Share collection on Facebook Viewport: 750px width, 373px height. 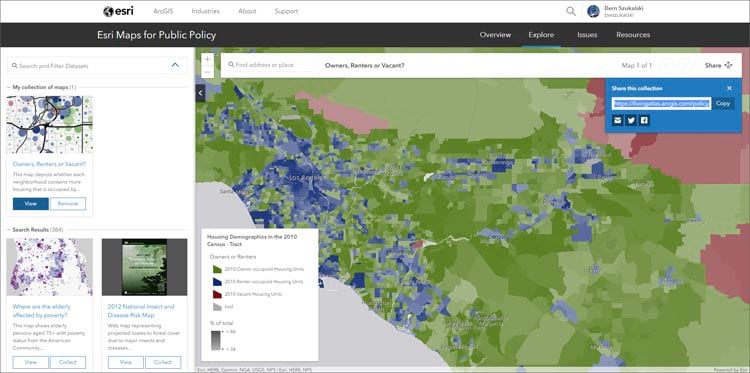point(644,121)
